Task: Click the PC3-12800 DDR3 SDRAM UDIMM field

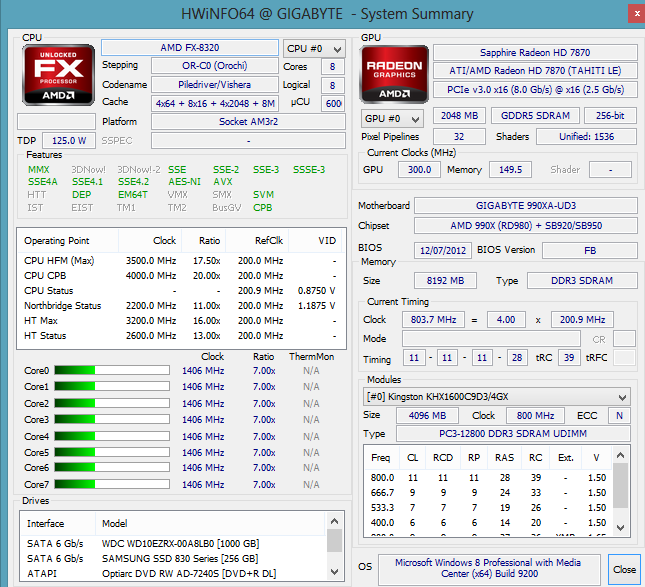Action: 513,434
